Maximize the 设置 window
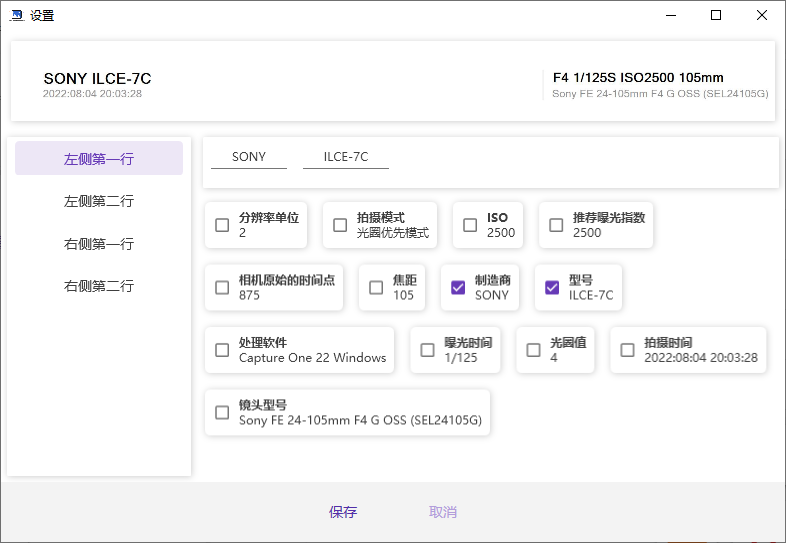 (x=716, y=16)
